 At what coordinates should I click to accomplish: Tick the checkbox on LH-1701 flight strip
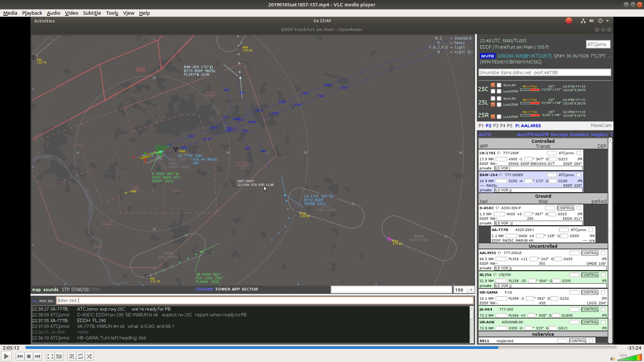579,153
